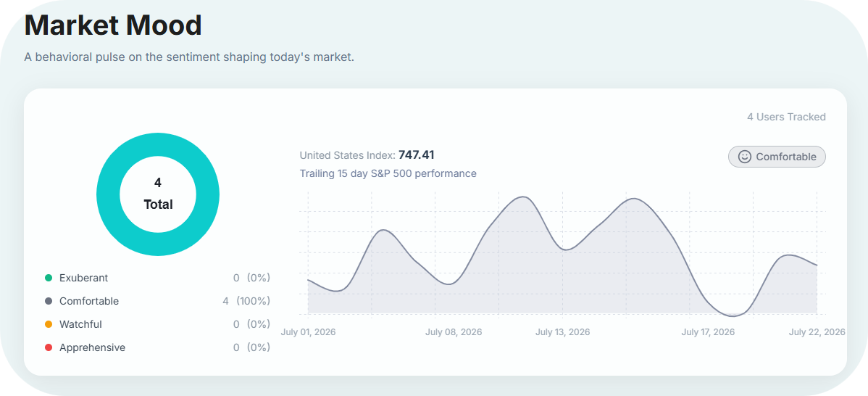Click the July 08, 2026 axis label
Image resolution: width=868 pixels, height=396 pixels.
pyautogui.click(x=454, y=332)
